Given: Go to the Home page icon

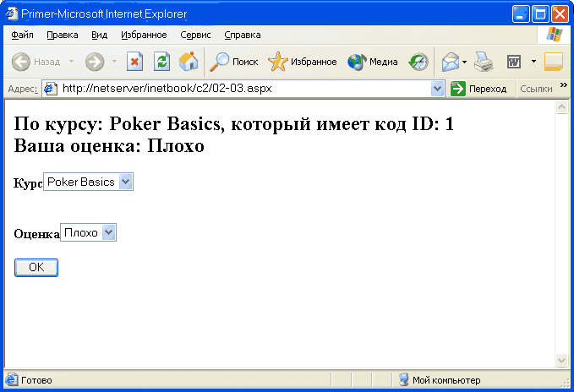Looking at the screenshot, I should coord(189,62).
